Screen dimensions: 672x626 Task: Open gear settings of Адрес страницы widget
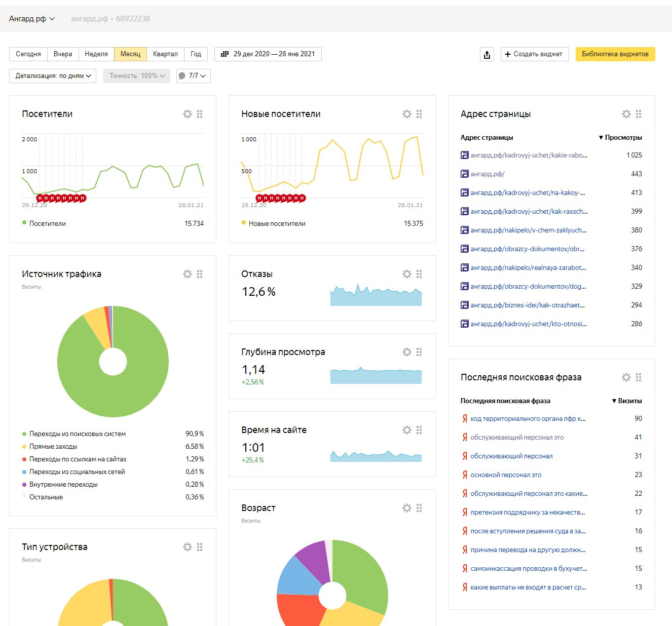point(626,114)
